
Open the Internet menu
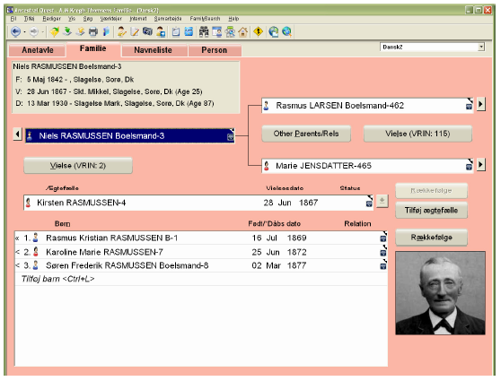pos(138,19)
